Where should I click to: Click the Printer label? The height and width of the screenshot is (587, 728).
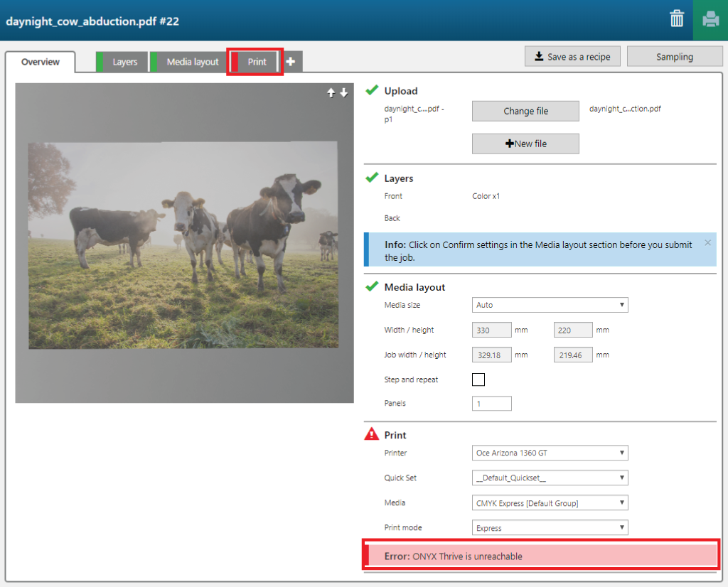395,453
